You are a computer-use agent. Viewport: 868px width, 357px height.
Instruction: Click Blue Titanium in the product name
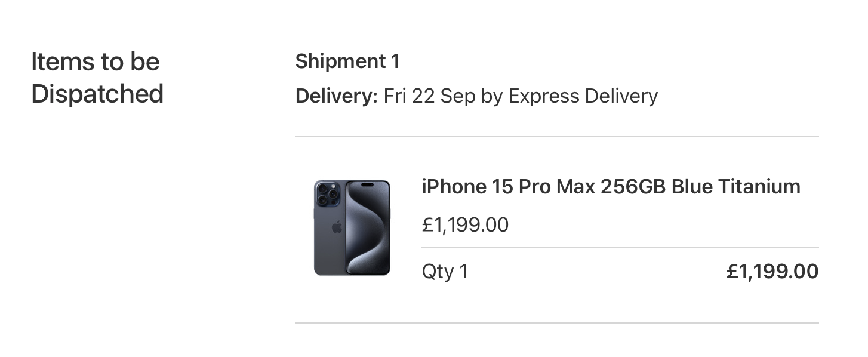735,187
